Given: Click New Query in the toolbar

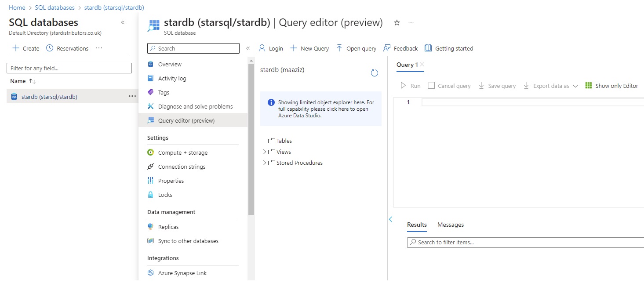Looking at the screenshot, I should click(x=309, y=48).
